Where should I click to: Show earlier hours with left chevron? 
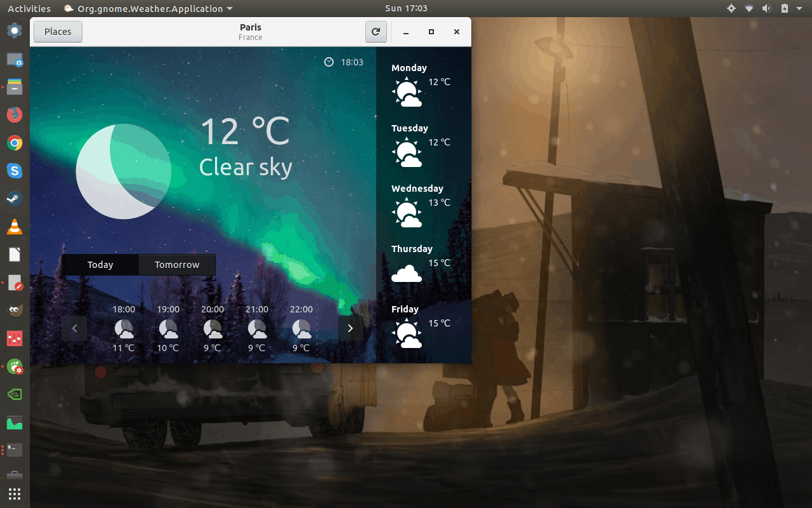pos(74,328)
